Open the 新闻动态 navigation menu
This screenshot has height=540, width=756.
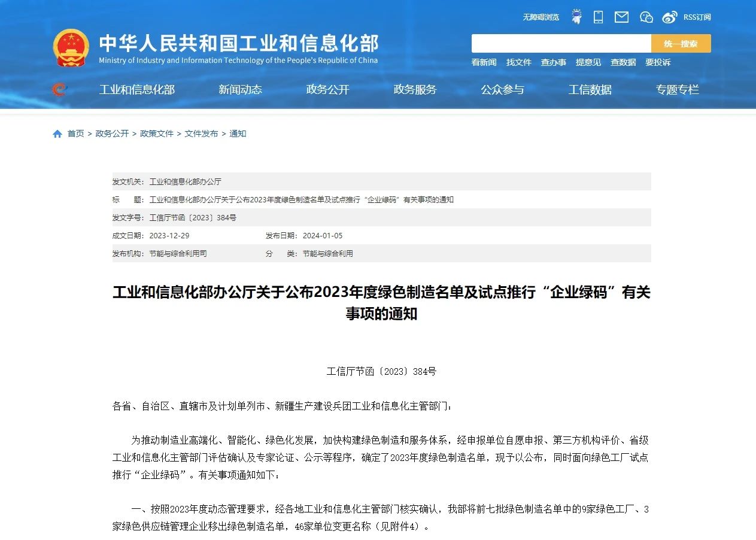click(x=240, y=90)
